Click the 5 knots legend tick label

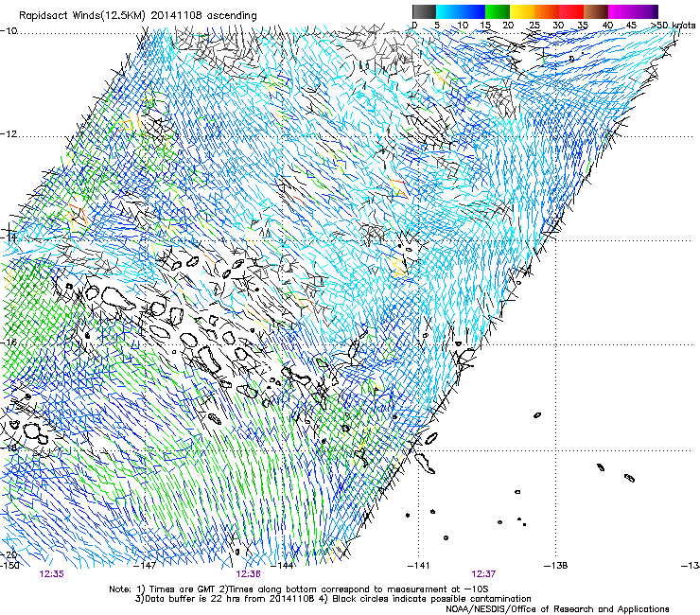pos(437,26)
